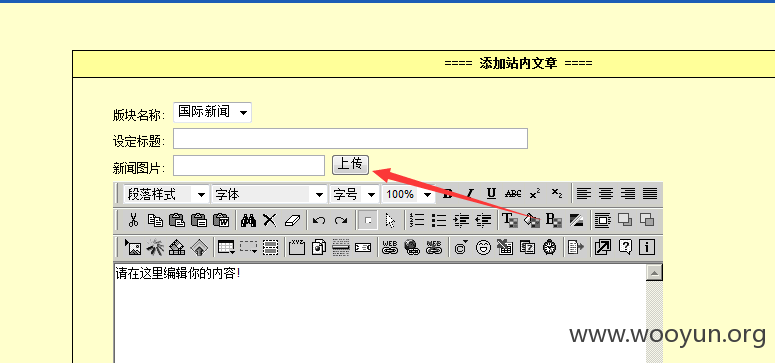
Task: Insert marquee scrolling text icon
Action: [363, 247]
